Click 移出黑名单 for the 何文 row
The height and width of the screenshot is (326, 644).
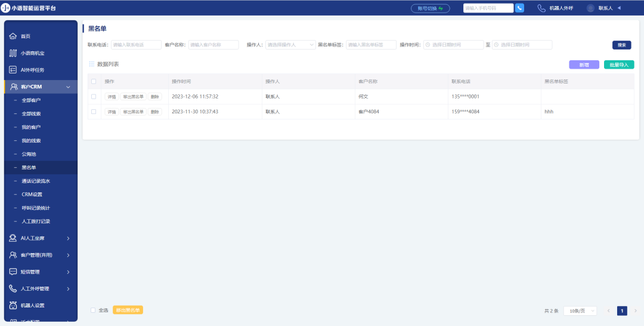(133, 97)
